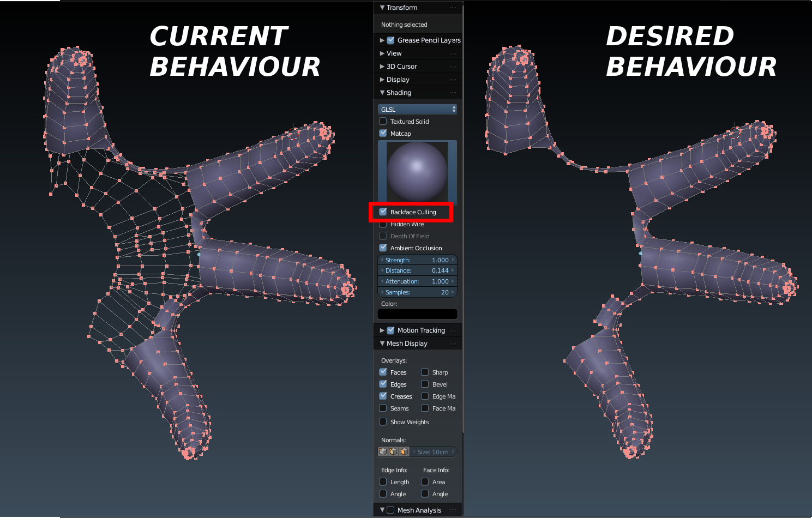Expand the View panel
812x518 pixels.
[x=382, y=53]
